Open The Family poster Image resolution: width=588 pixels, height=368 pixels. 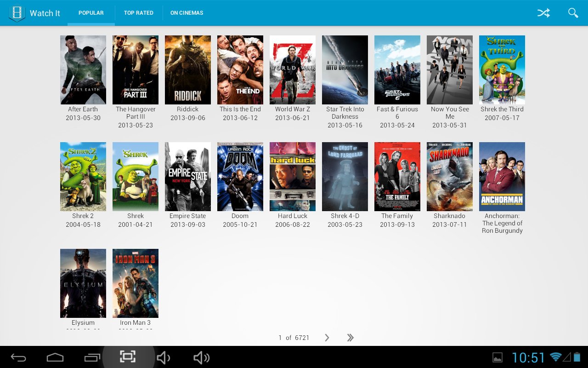click(x=397, y=177)
